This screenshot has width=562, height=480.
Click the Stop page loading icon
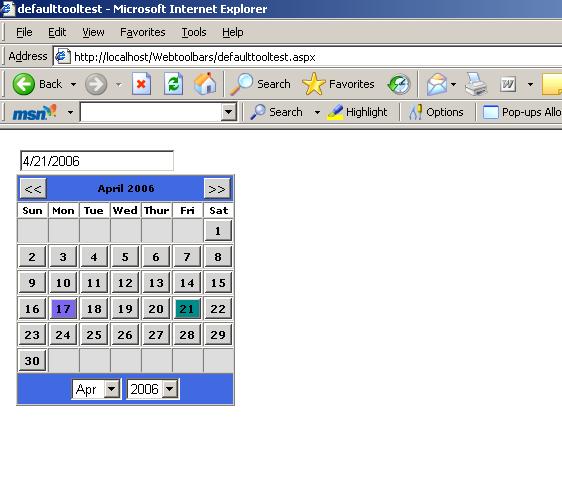tap(141, 84)
